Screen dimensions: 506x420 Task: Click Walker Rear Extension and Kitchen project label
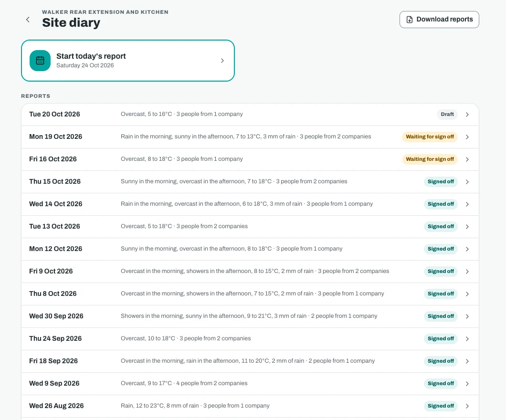coord(105,12)
